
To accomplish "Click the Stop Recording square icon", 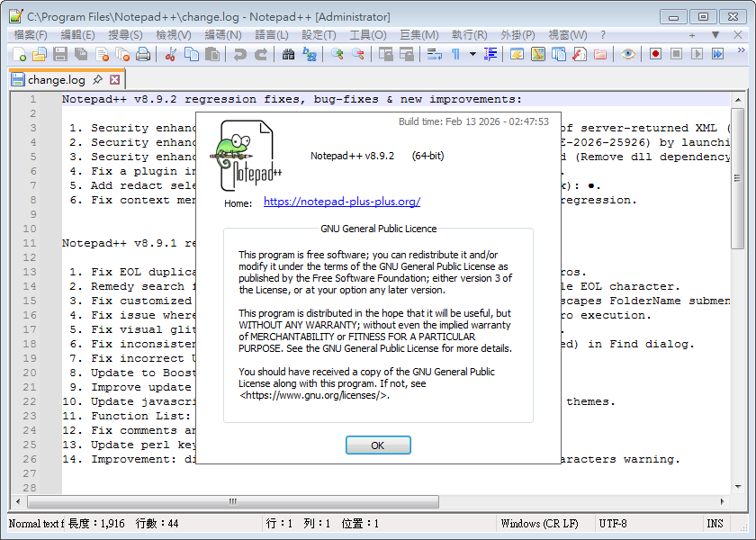I will click(676, 54).
